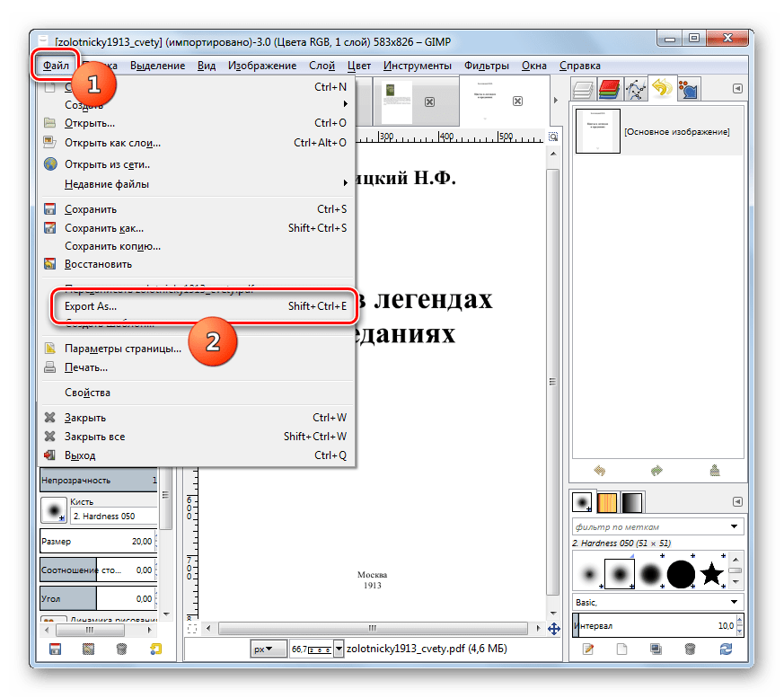
Task: Click the canvas horizontal scrollbar
Action: point(373,628)
